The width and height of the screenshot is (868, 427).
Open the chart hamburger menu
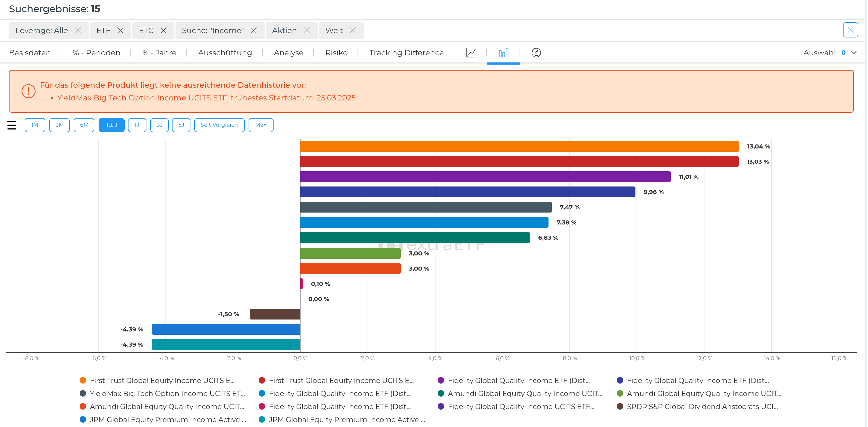click(12, 125)
